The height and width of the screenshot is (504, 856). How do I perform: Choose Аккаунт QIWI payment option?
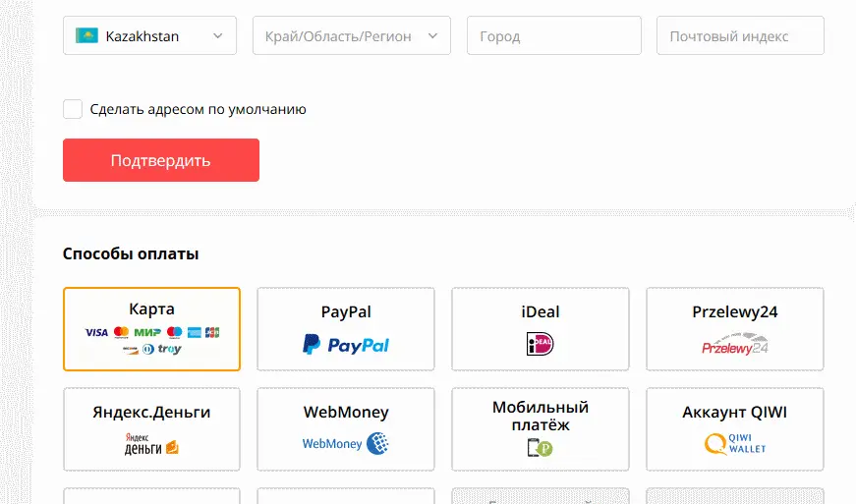coord(735,429)
